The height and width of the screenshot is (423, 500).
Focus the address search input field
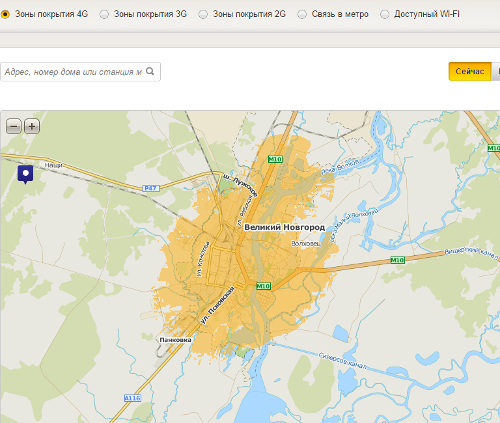coord(80,72)
